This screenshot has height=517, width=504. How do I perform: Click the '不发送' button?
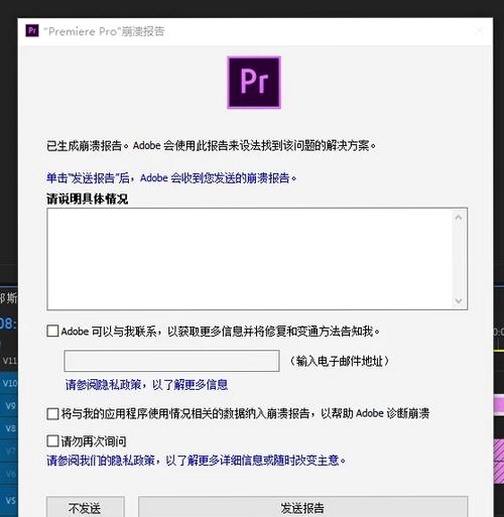click(x=85, y=507)
